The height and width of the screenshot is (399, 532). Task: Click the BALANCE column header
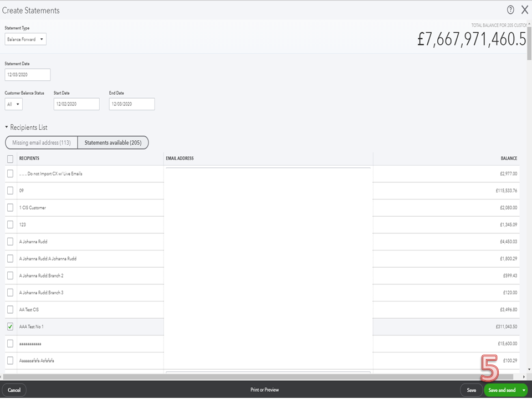pos(509,158)
